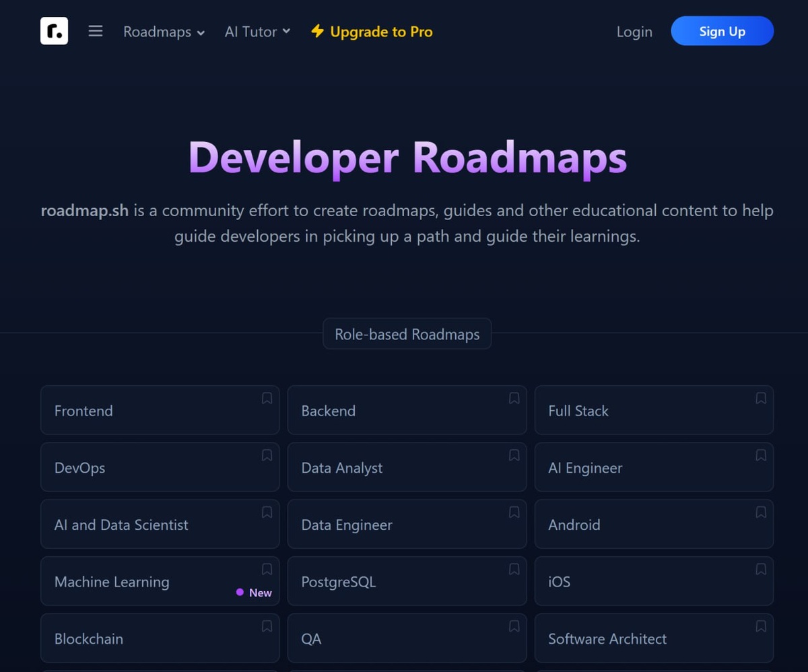This screenshot has height=672, width=808.
Task: Bookmark the AI and Data Scientist roadmap
Action: [267, 512]
